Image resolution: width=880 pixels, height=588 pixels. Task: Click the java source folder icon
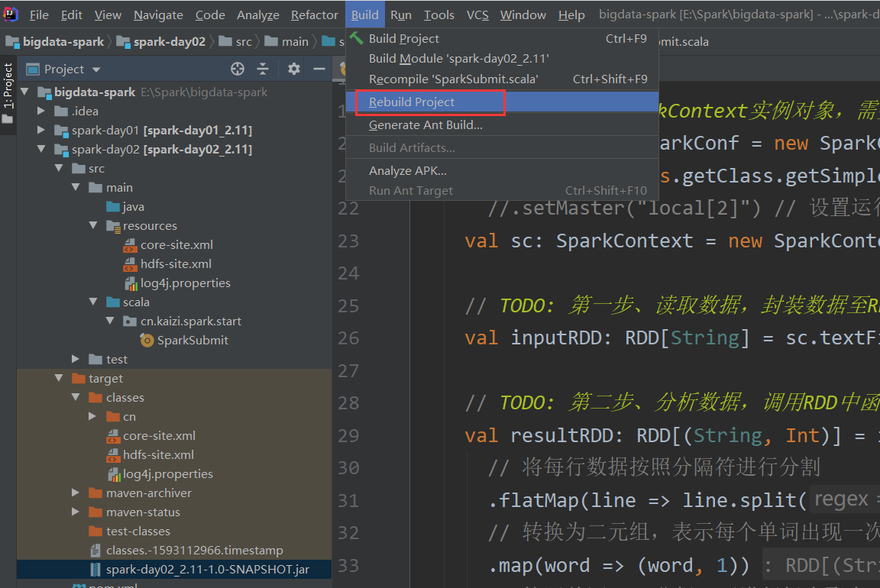click(x=113, y=207)
